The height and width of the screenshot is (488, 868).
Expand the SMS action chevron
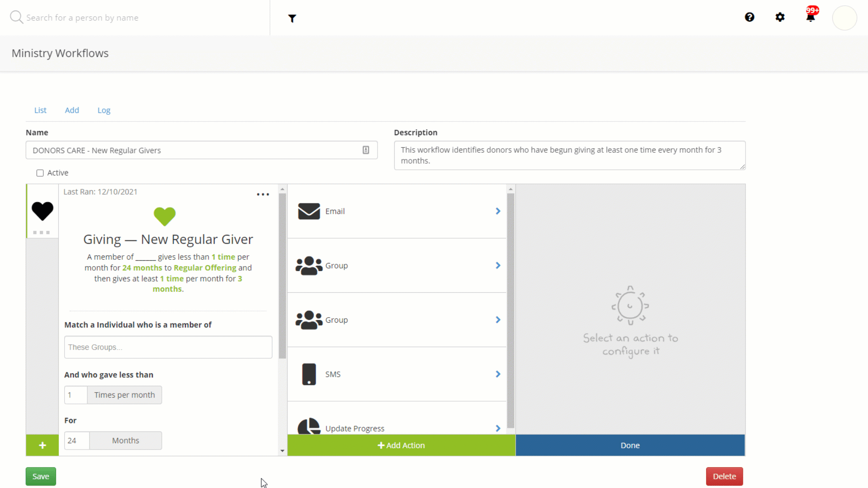(x=498, y=374)
